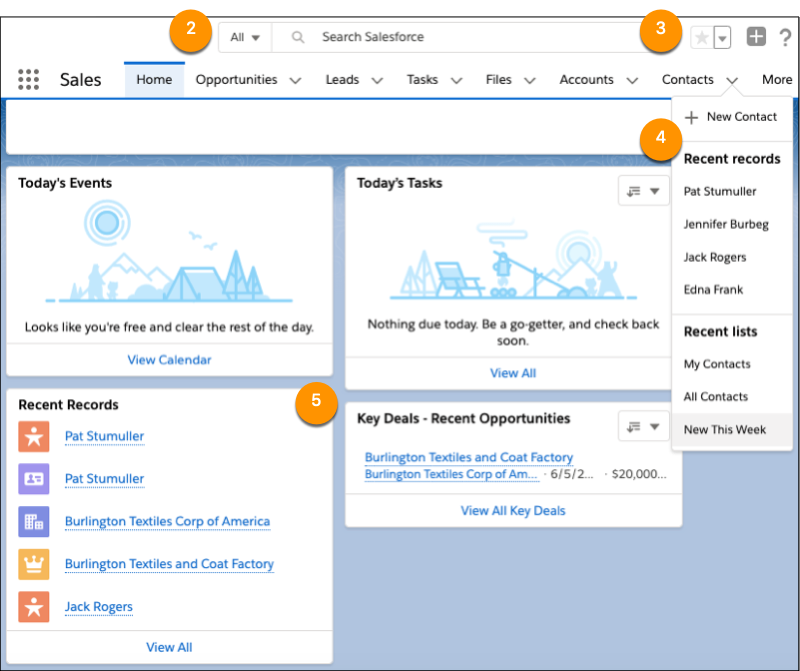Open Burlington Textiles and Coat Factory deal

pyautogui.click(x=468, y=457)
